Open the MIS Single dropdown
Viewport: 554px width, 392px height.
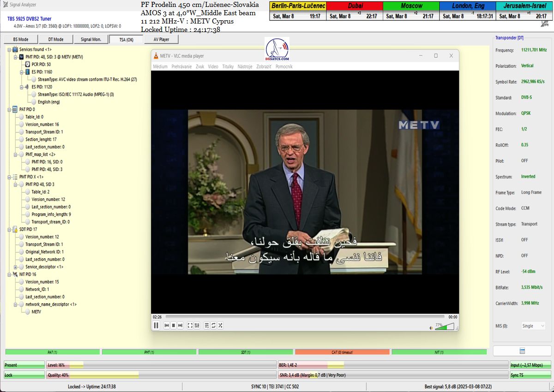[533, 326]
